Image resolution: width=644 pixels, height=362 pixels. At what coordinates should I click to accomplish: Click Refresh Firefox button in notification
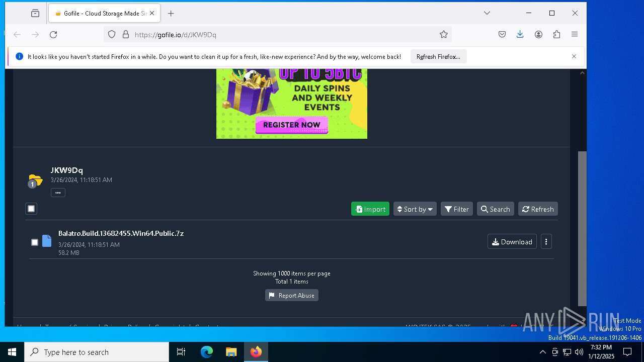click(438, 56)
